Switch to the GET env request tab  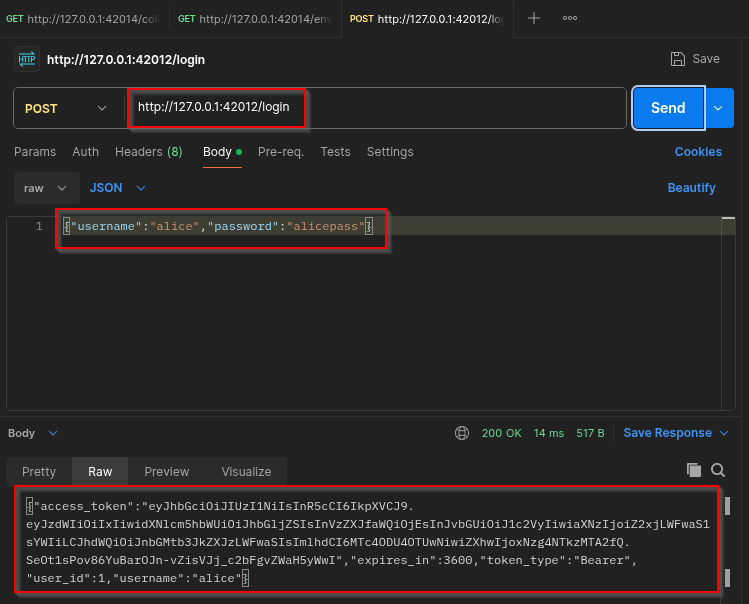[x=255, y=19]
